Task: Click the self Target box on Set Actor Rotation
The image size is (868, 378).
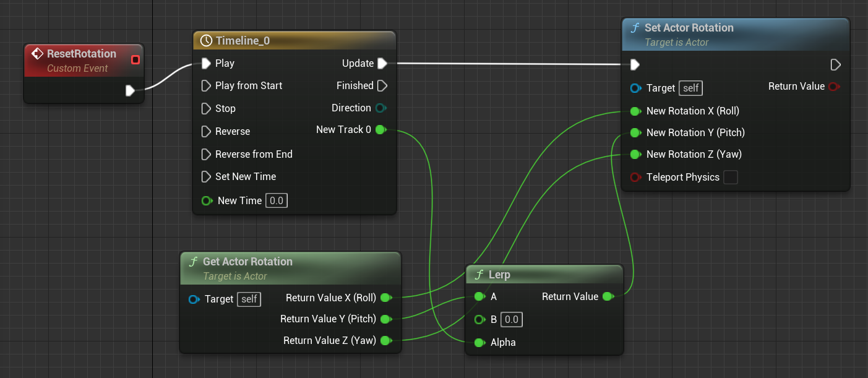Action: (690, 88)
